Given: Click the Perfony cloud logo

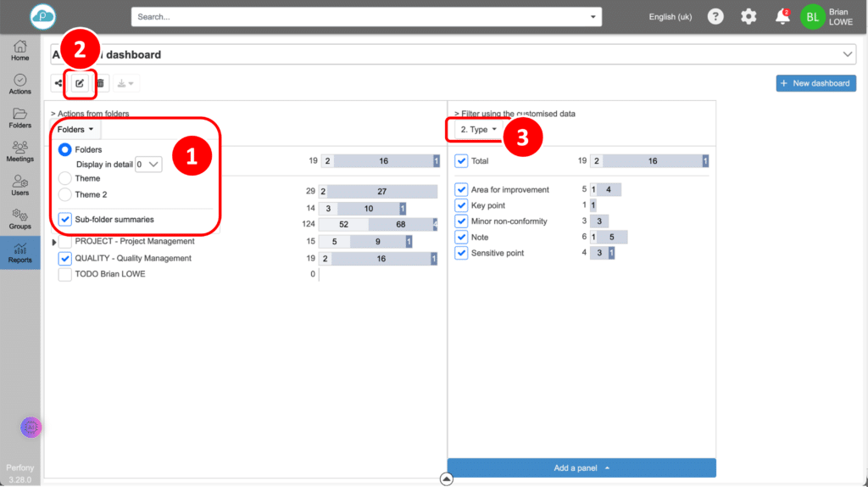Looking at the screenshot, I should point(41,17).
